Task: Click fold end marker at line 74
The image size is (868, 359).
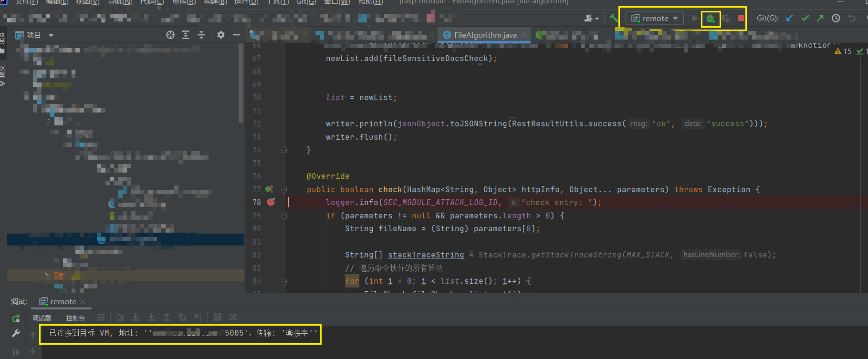Action: (x=284, y=150)
